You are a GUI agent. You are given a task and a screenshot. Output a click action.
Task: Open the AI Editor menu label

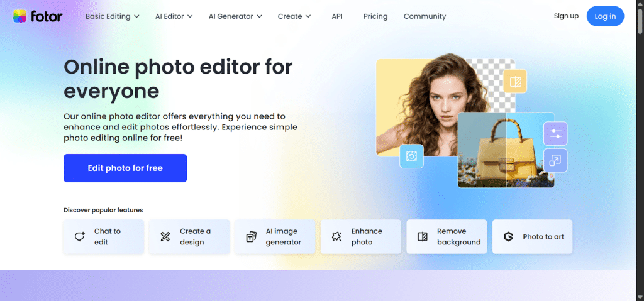click(x=170, y=16)
